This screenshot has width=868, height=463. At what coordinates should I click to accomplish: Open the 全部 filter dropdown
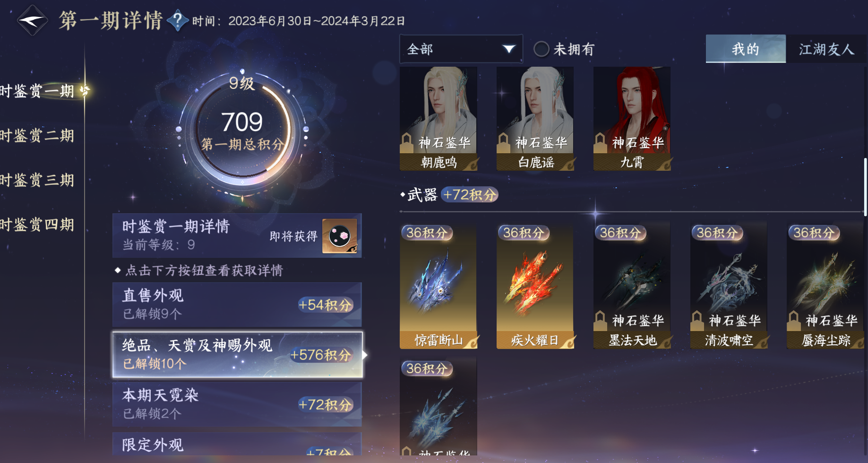click(461, 49)
